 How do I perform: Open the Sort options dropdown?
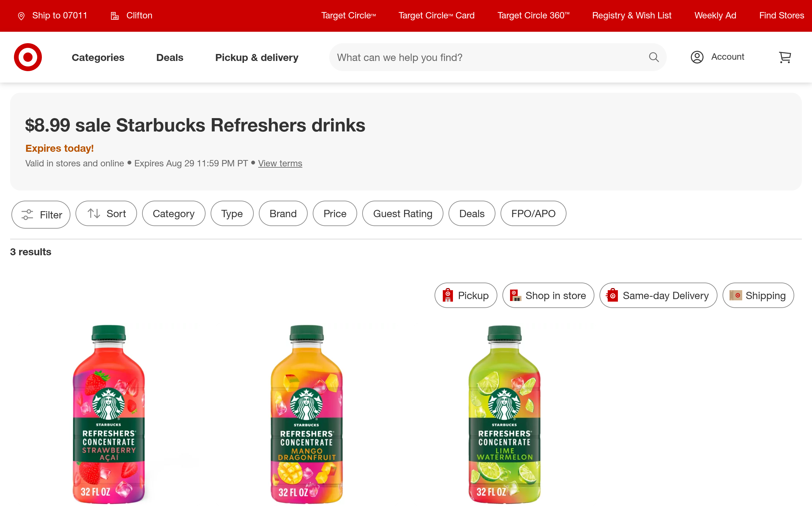tap(106, 213)
